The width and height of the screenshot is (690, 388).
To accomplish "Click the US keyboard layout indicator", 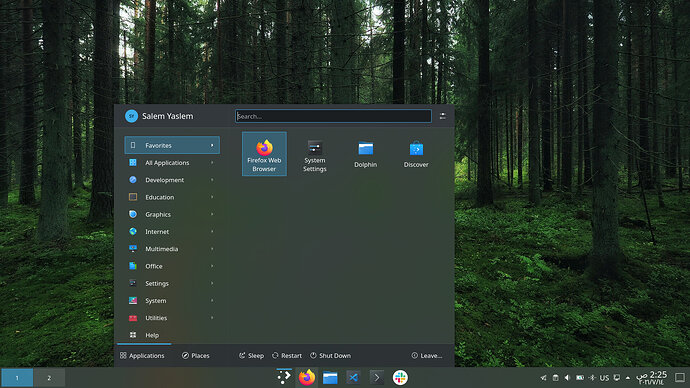I will click(605, 378).
